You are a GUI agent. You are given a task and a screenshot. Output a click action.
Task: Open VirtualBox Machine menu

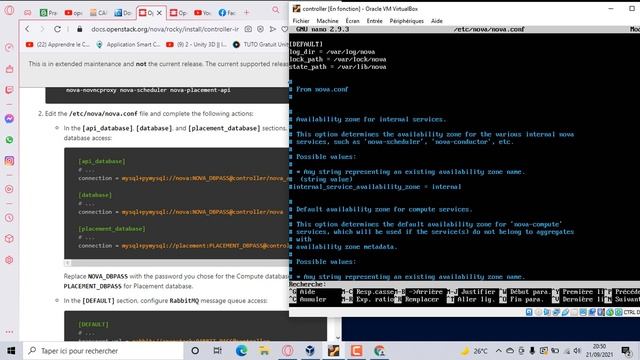tap(327, 21)
